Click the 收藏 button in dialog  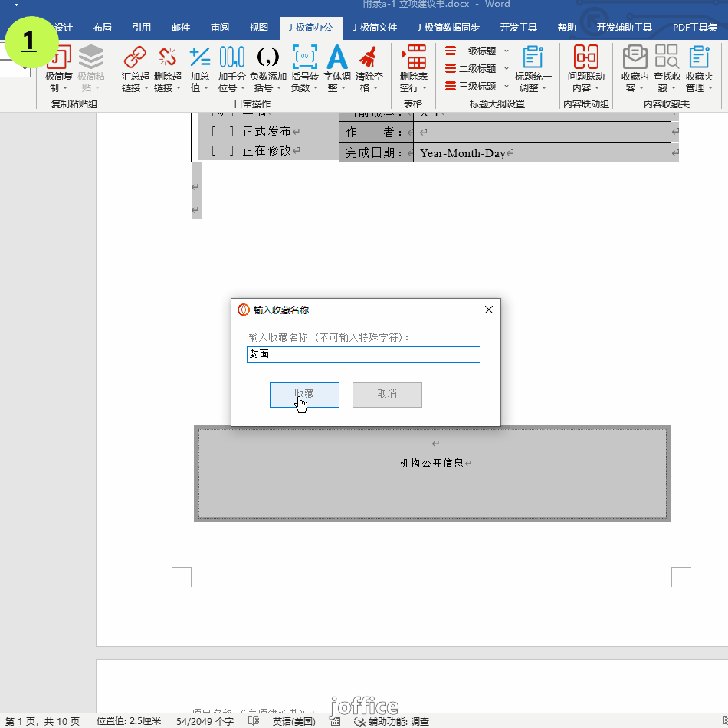pos(304,394)
